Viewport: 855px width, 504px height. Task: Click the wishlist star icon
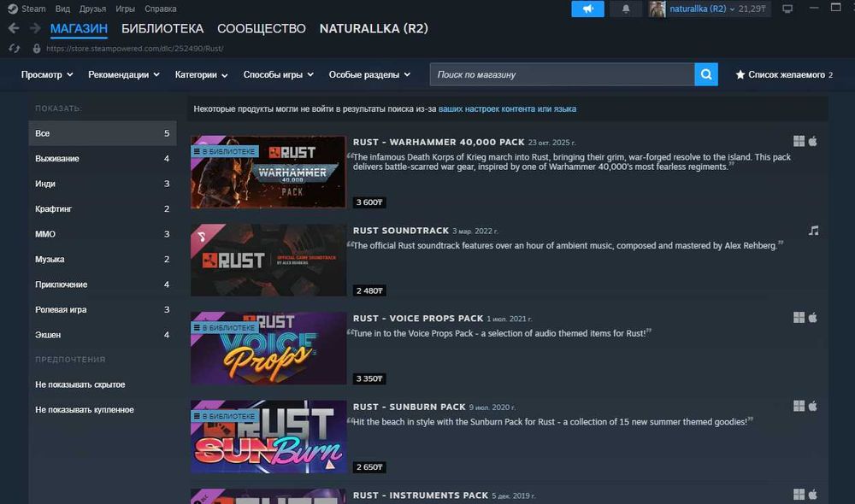point(740,74)
